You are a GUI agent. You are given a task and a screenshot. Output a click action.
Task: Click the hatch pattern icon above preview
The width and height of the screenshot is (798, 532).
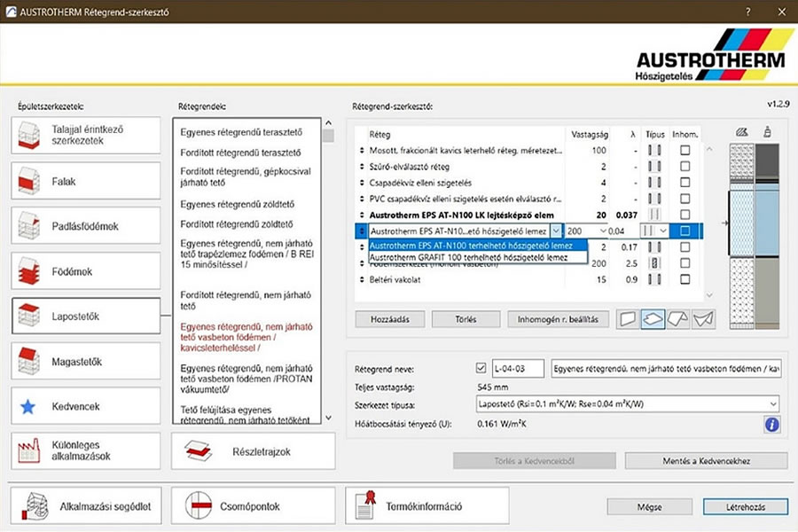(x=741, y=132)
